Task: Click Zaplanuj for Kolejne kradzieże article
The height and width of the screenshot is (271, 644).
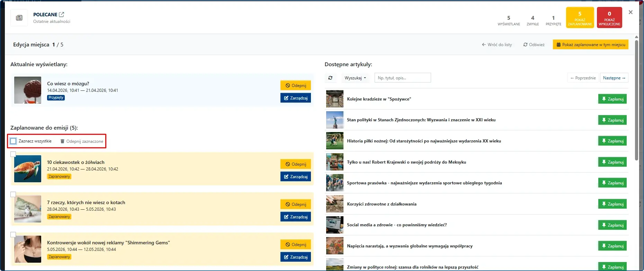Action: pyautogui.click(x=612, y=99)
